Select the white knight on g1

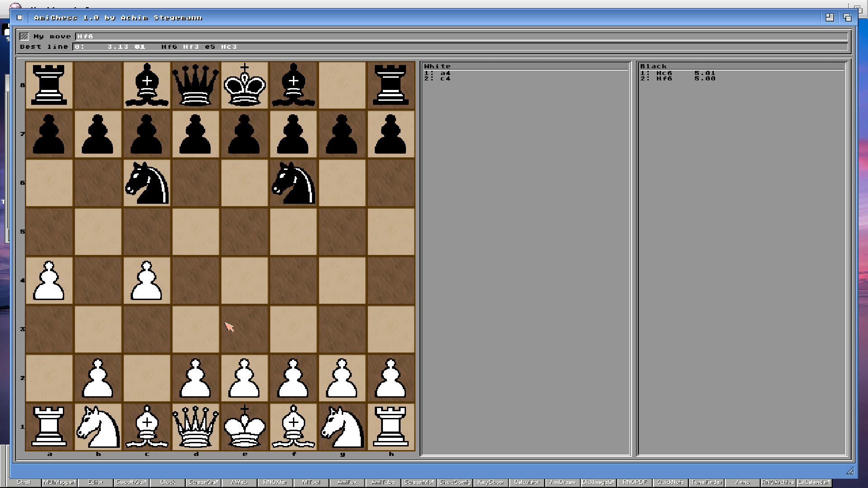[x=342, y=427]
